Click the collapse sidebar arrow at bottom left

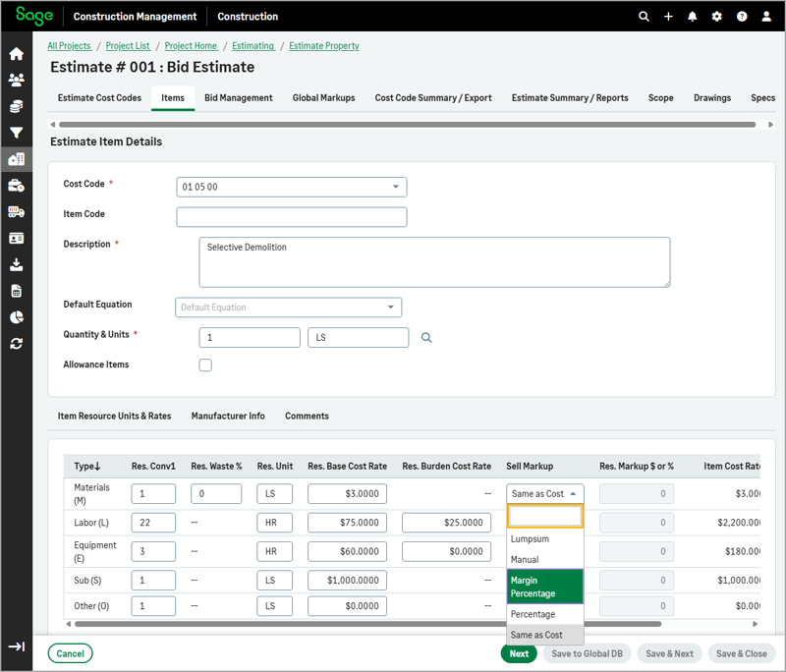16,646
